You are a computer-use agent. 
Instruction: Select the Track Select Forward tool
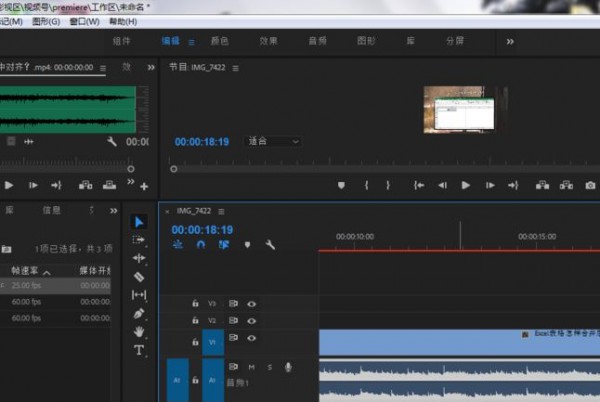tap(139, 240)
